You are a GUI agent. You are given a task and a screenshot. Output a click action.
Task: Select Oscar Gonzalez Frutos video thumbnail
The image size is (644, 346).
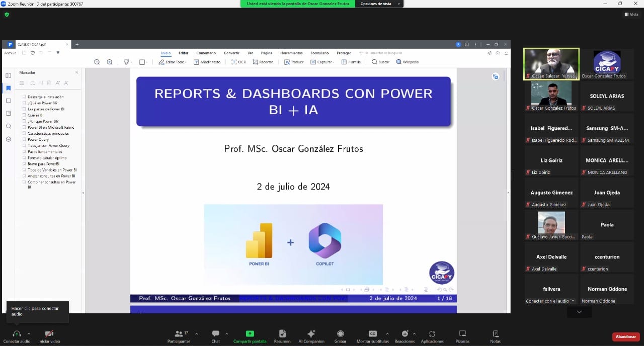[551, 94]
